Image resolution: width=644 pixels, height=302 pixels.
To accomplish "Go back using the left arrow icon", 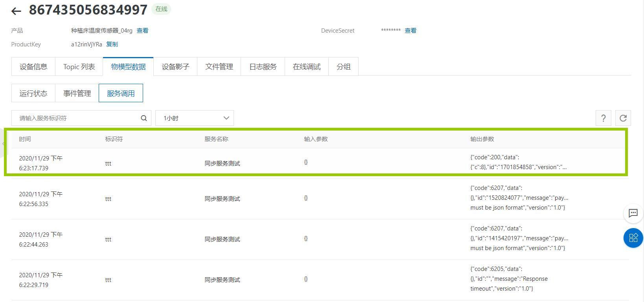I will [x=16, y=11].
